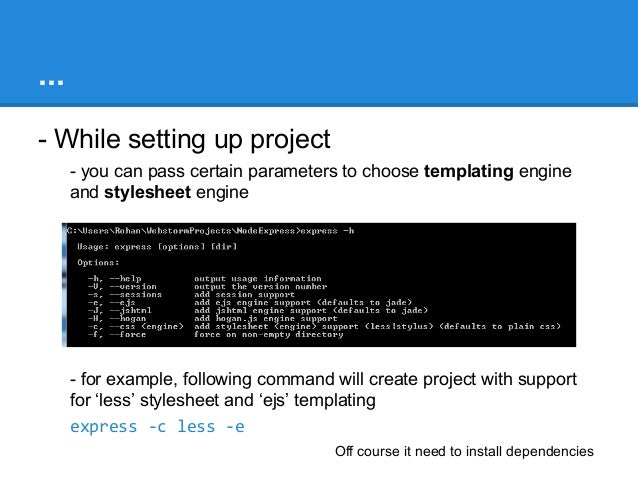
Task: Click the command prompt path line
Action: click(210, 231)
